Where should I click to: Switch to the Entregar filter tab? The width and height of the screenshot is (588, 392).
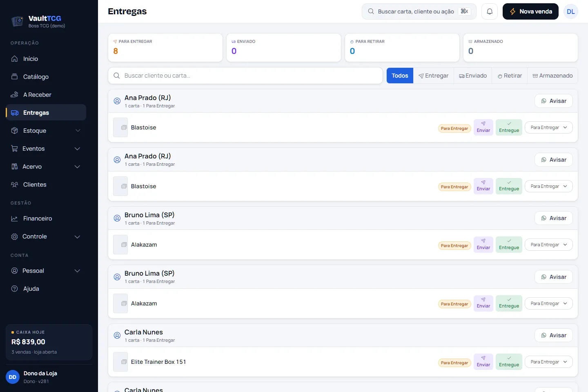433,76
